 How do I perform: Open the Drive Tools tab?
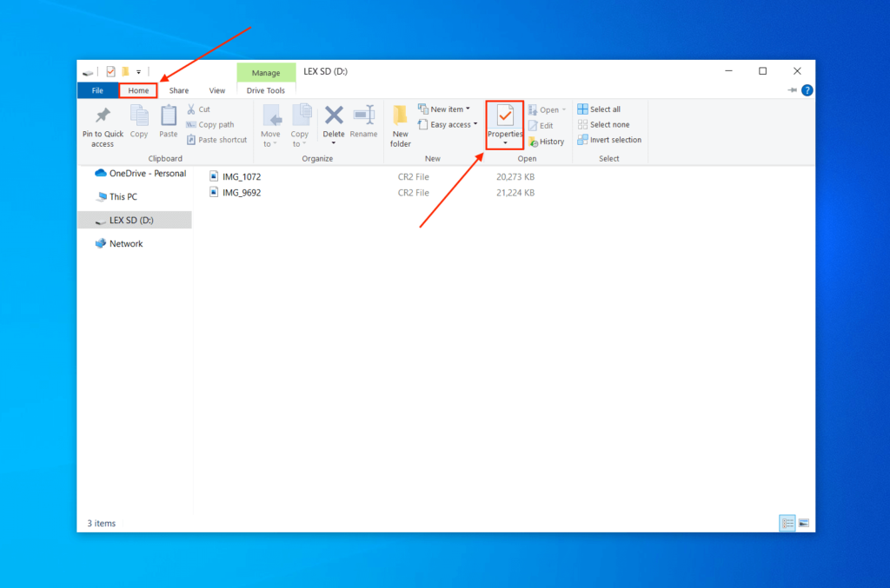point(266,89)
